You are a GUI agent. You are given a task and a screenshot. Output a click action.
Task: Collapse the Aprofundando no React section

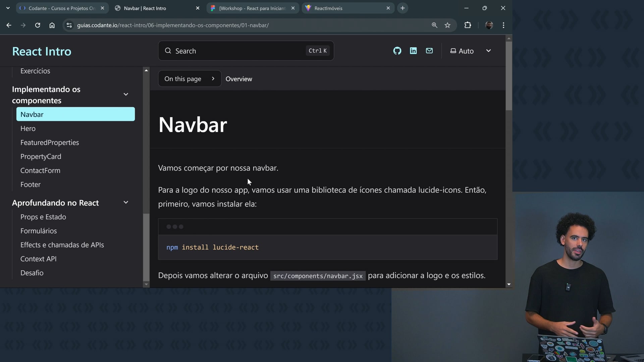[126, 202]
